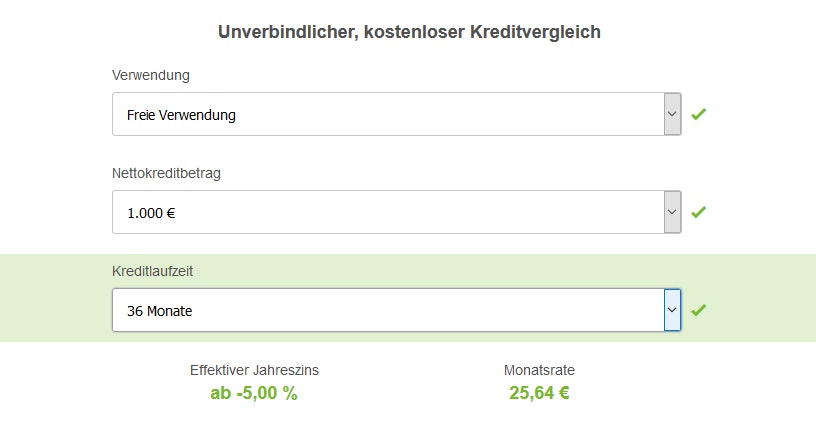The width and height of the screenshot is (816, 425).
Task: Click the 'ab -5,00 %' interest value
Action: pyautogui.click(x=254, y=393)
